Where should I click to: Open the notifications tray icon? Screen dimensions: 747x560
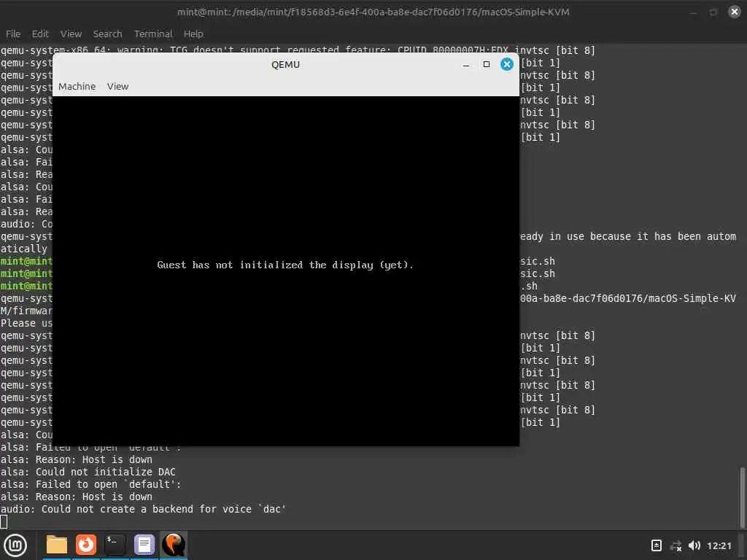(x=656, y=545)
